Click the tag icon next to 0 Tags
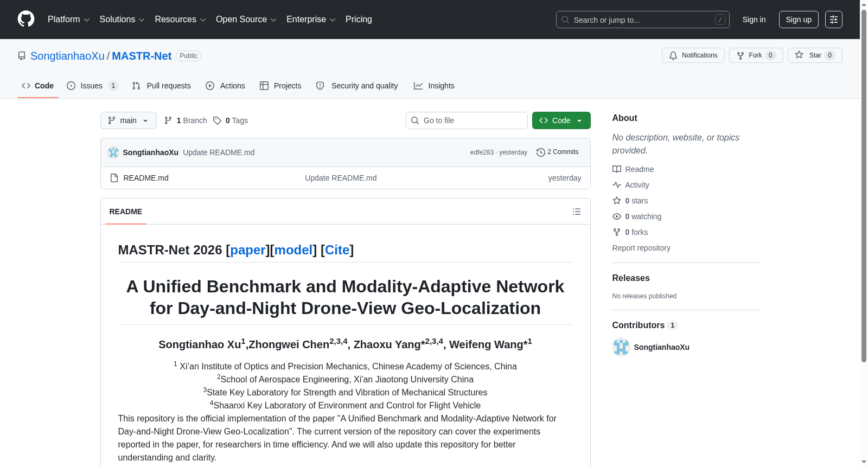The height and width of the screenshot is (467, 868). 217,120
